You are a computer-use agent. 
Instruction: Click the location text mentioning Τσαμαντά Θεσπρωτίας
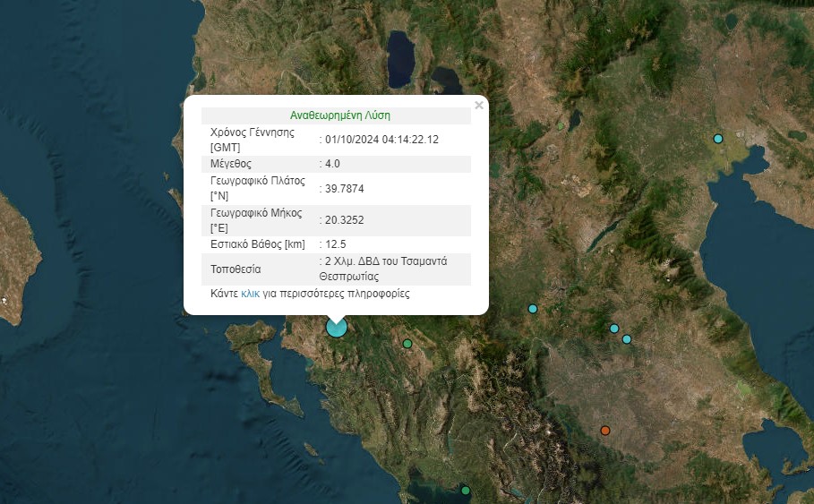coord(385,269)
